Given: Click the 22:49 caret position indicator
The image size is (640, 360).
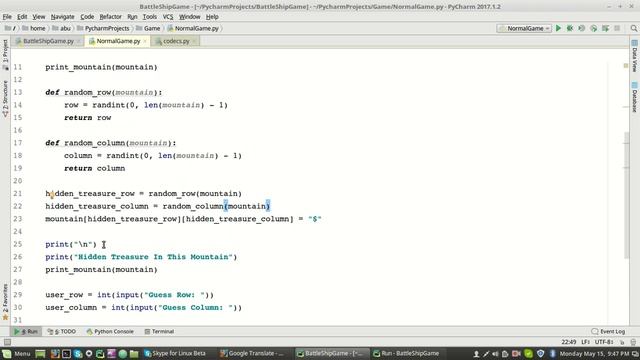Looking at the screenshot, I should (x=569, y=342).
